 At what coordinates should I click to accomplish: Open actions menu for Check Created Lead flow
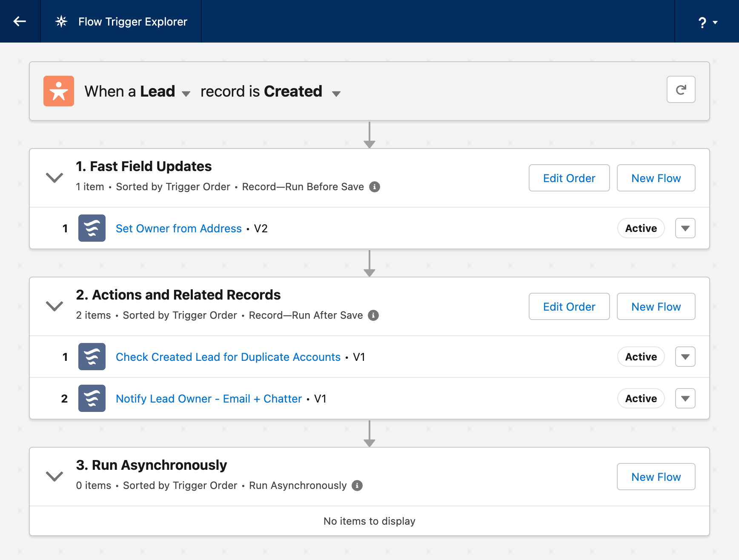(x=685, y=357)
